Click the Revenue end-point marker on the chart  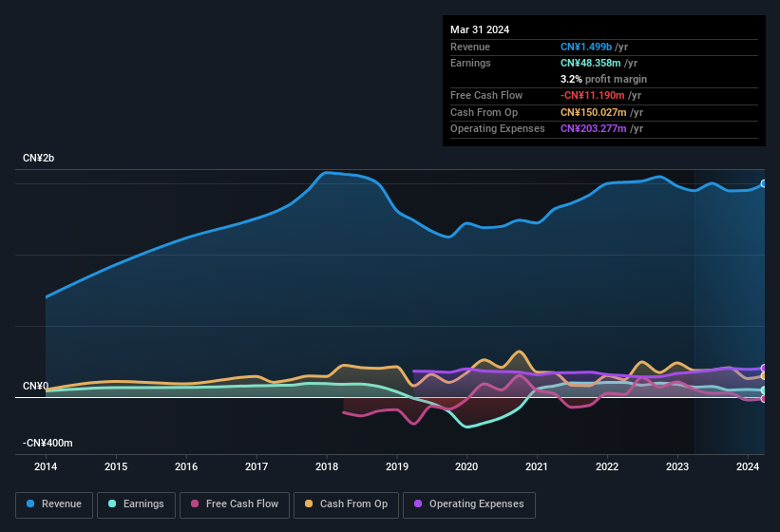click(764, 183)
